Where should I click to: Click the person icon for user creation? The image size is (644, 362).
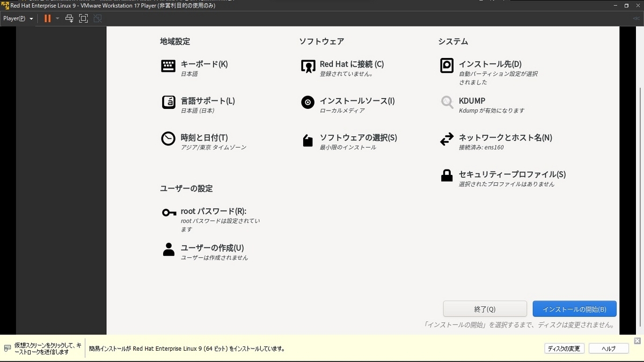(169, 249)
